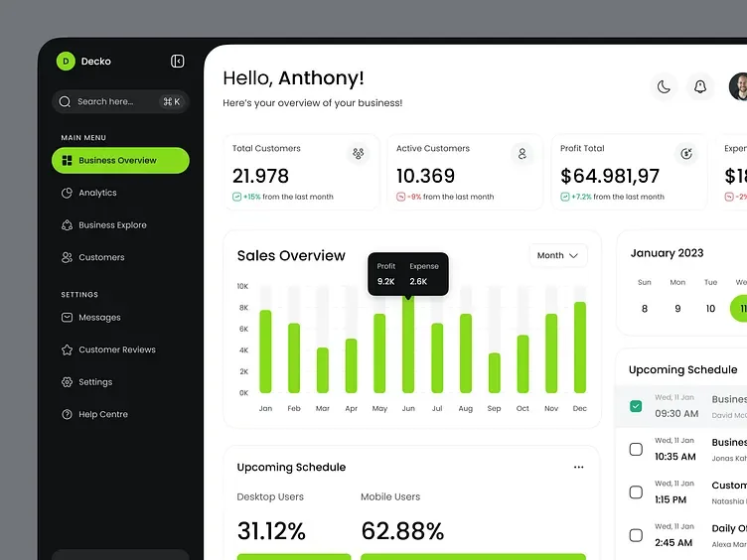
Task: Click the Search here input field
Action: click(x=120, y=101)
